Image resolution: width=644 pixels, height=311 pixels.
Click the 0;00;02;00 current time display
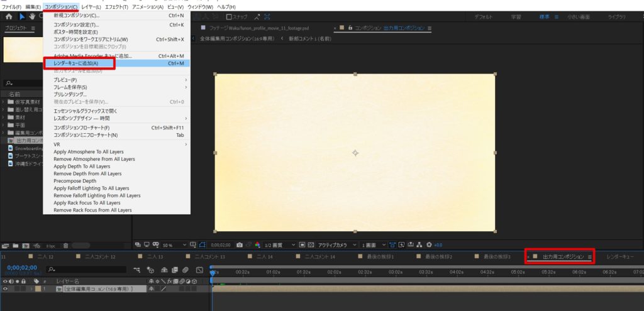21,268
